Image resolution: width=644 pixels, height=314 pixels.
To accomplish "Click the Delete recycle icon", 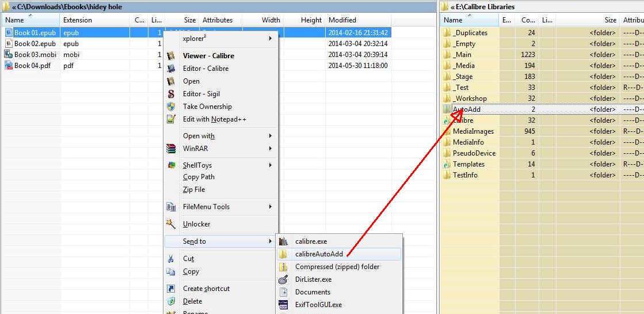I will 172,301.
